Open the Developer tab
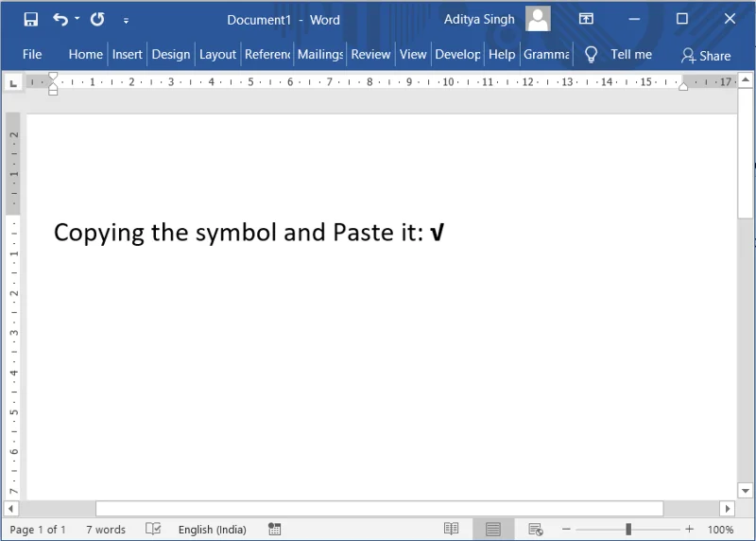The height and width of the screenshot is (541, 756). tap(457, 54)
